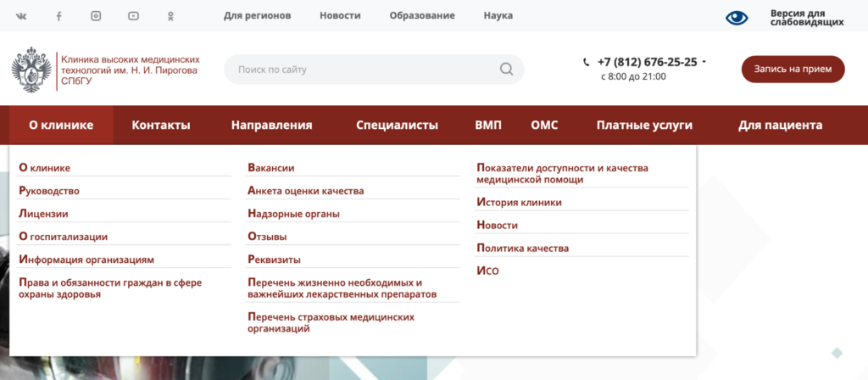Open 'Информация организациям' submenu item
Image resolution: width=868 pixels, height=380 pixels.
(x=86, y=260)
